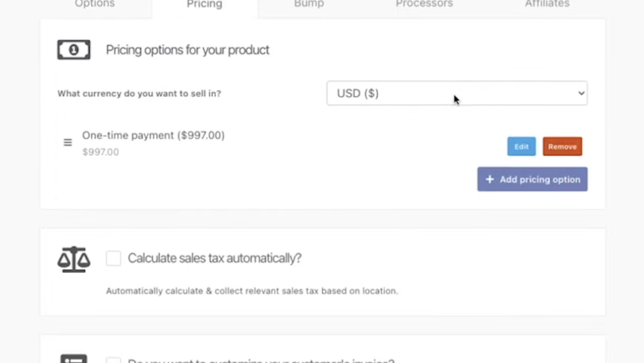Screen dimensions: 644x363
Task: Select the Pricing tab
Action: (205, 5)
